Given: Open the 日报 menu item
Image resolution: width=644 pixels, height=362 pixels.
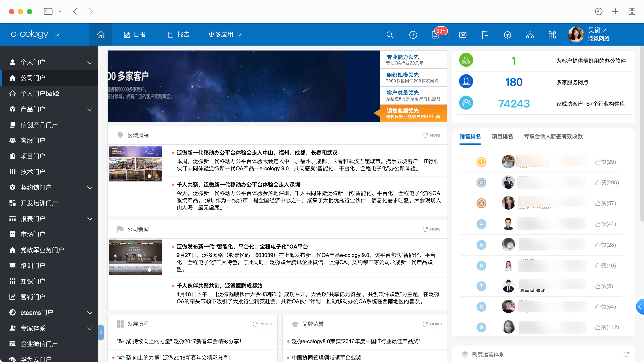Looking at the screenshot, I should [x=135, y=34].
